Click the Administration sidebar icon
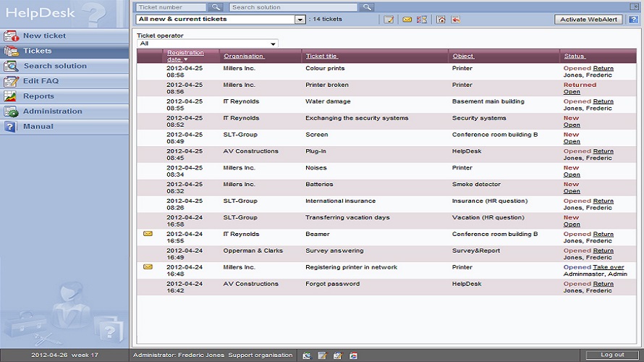This screenshot has width=644, height=362. [11, 111]
